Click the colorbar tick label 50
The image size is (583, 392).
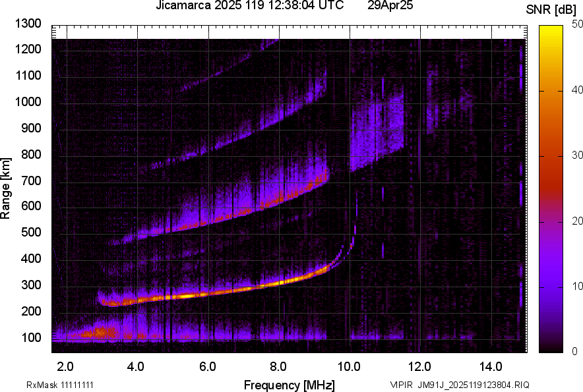point(577,24)
